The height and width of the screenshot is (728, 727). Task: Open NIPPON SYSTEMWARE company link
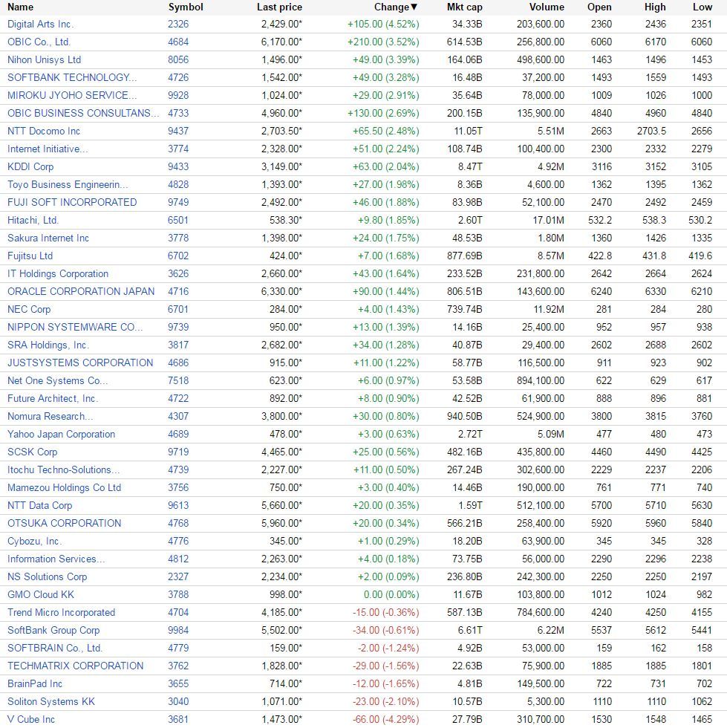(75, 328)
